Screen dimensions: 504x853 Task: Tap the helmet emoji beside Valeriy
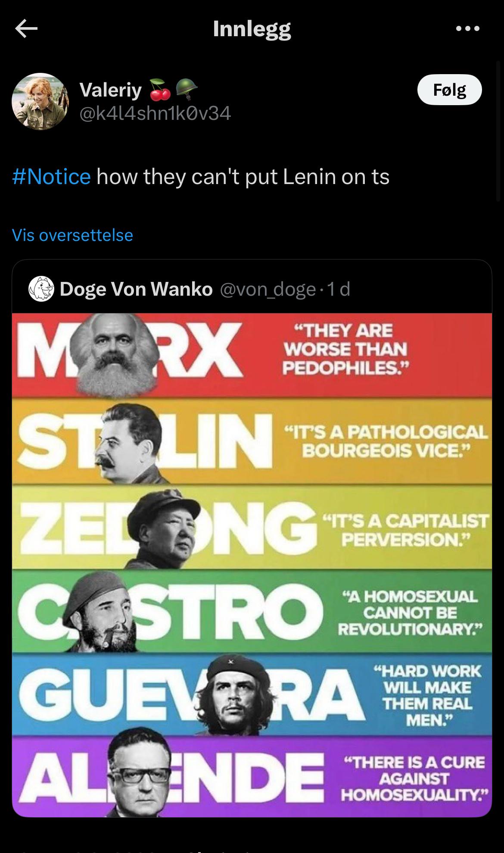click(x=187, y=89)
